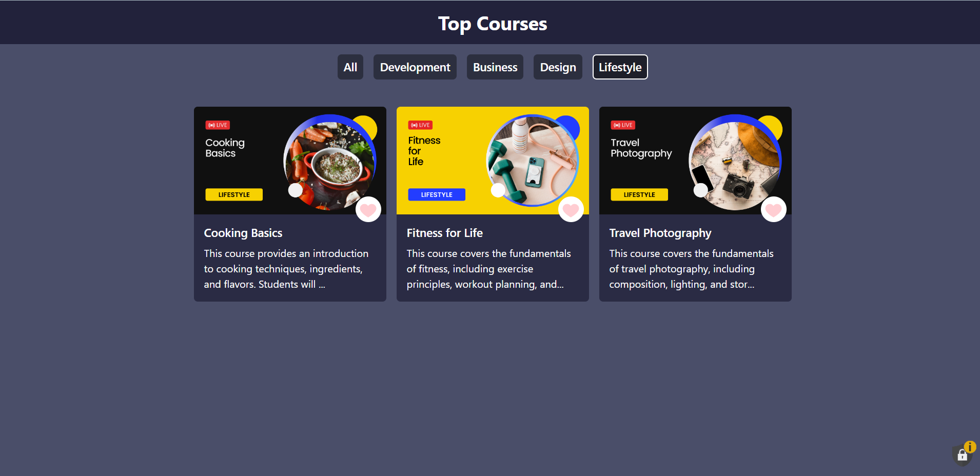Switch to the Development category
Image resolution: width=980 pixels, height=476 pixels.
pyautogui.click(x=415, y=67)
